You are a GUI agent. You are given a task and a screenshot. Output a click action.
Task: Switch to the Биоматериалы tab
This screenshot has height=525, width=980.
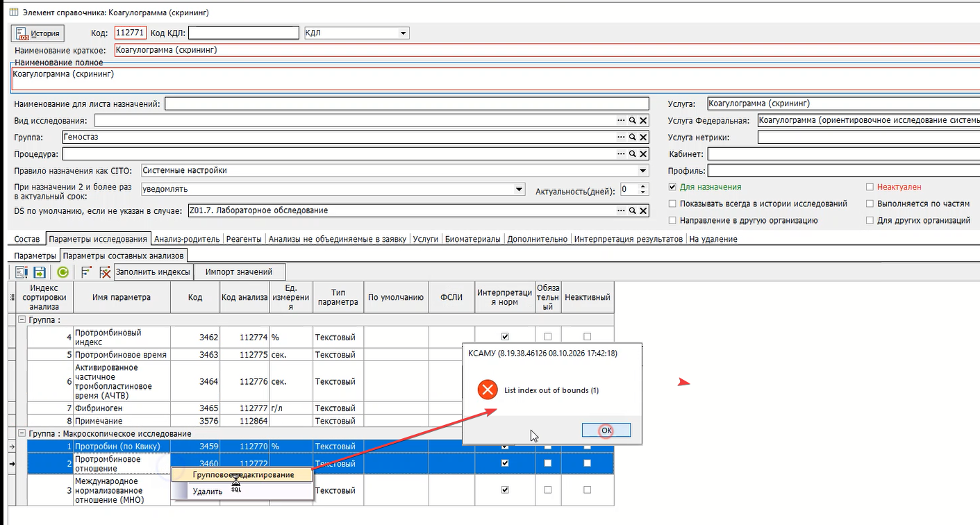coord(472,239)
